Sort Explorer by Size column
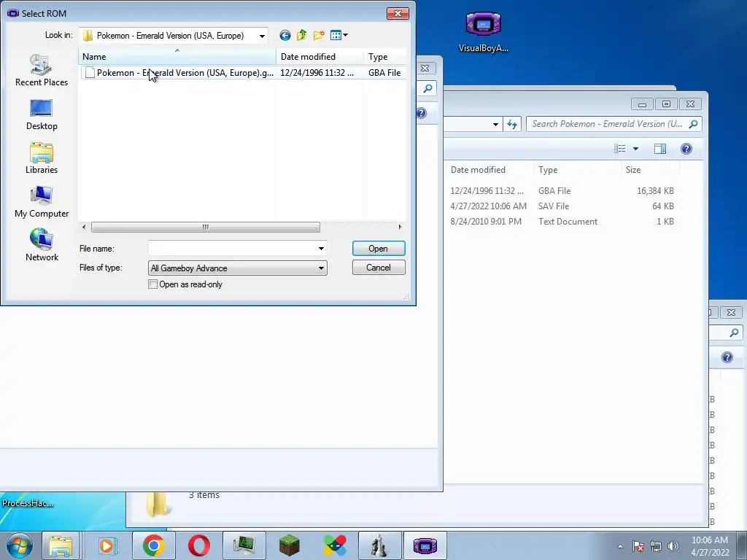747x560 pixels. coord(650,170)
